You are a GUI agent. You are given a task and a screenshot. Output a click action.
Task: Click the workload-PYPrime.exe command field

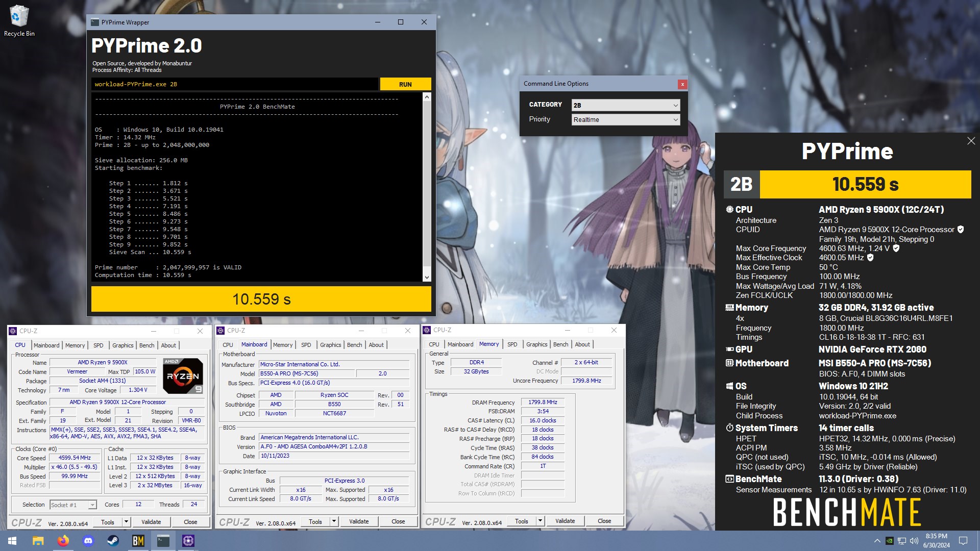235,84
